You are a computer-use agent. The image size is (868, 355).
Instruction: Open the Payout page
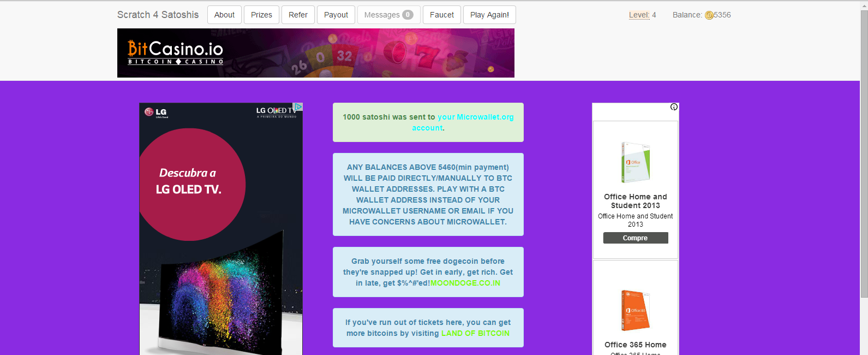[336, 15]
